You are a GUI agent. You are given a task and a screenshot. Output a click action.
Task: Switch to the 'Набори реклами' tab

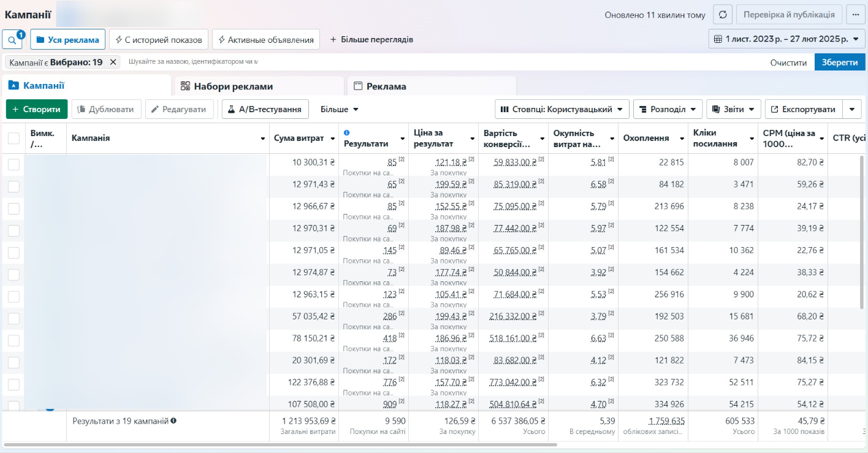point(259,86)
